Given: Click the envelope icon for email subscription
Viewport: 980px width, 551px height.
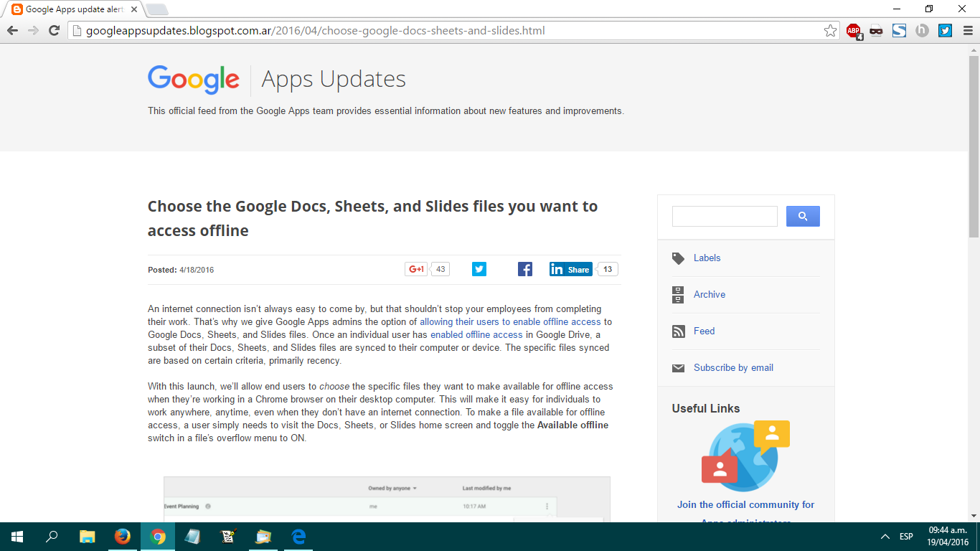Looking at the screenshot, I should (x=678, y=368).
